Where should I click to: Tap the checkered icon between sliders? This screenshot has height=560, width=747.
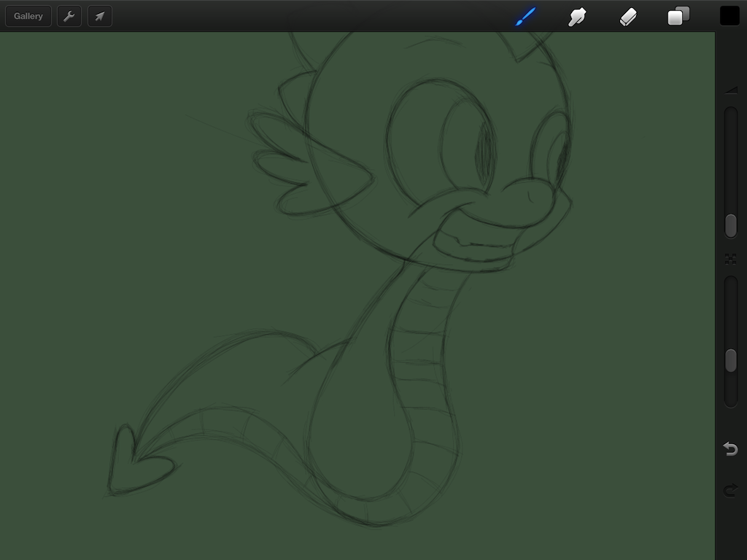click(730, 259)
